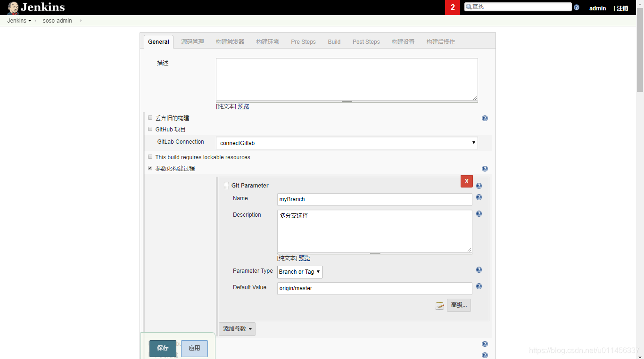This screenshot has height=359, width=644.
Task: Click the Jenkins logo in header
Action: [x=36, y=8]
